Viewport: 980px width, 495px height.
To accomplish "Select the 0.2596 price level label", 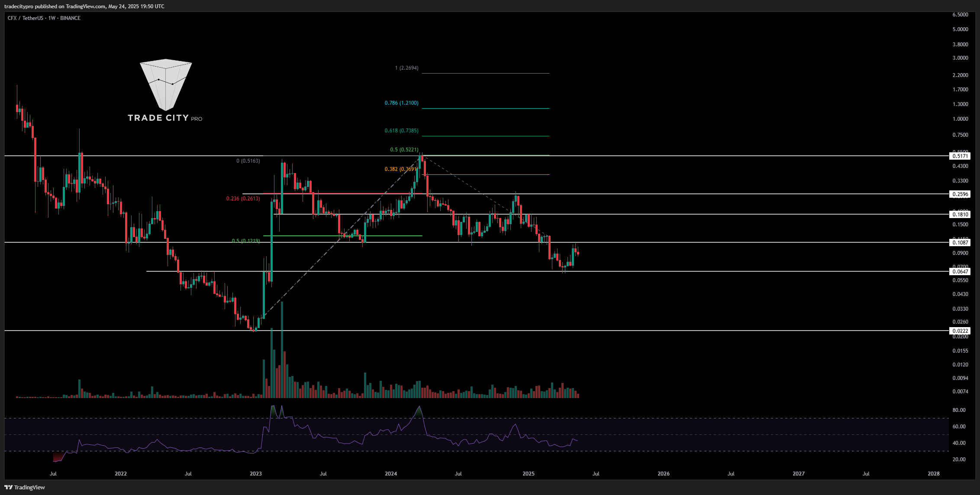I will [x=960, y=194].
